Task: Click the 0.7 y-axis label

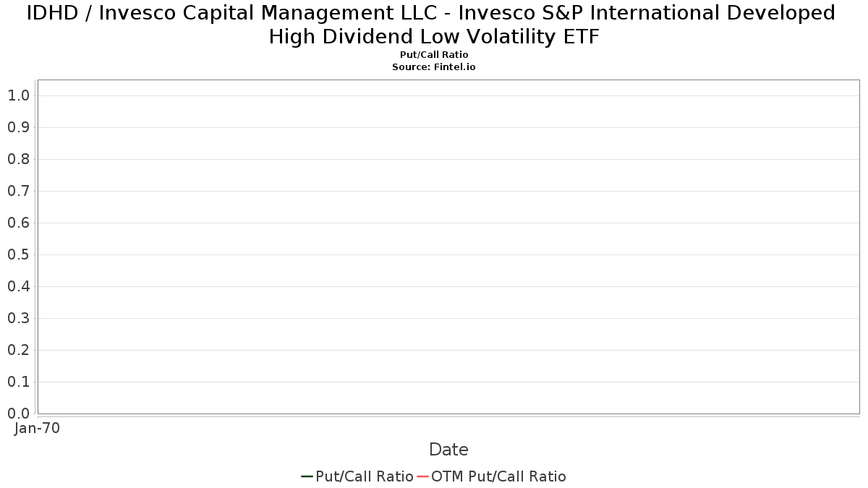Action: pyautogui.click(x=18, y=191)
